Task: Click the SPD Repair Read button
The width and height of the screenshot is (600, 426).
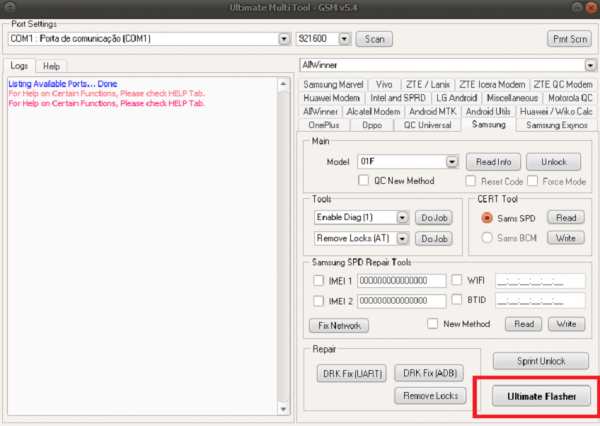Action: [x=523, y=324]
